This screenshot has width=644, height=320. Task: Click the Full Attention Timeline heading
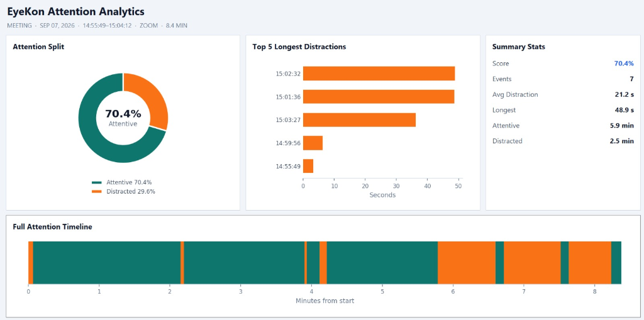tap(52, 226)
